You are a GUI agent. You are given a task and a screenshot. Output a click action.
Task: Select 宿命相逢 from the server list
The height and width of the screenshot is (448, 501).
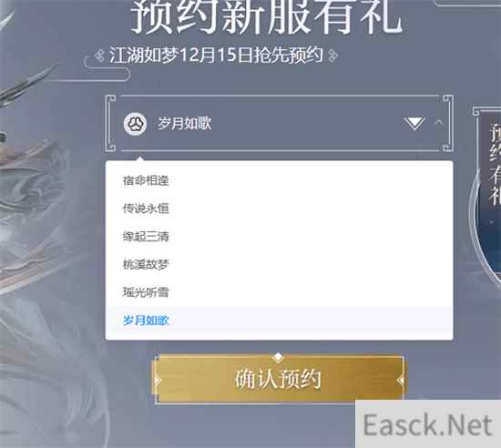tap(279, 180)
